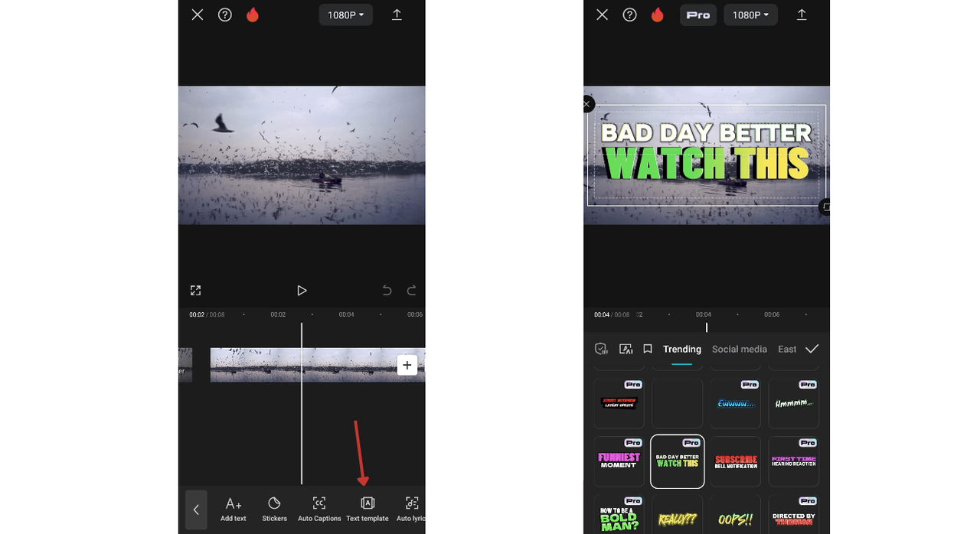Close the editor in the left screen
Viewport: 980px width, 534px height.
pyautogui.click(x=198, y=15)
